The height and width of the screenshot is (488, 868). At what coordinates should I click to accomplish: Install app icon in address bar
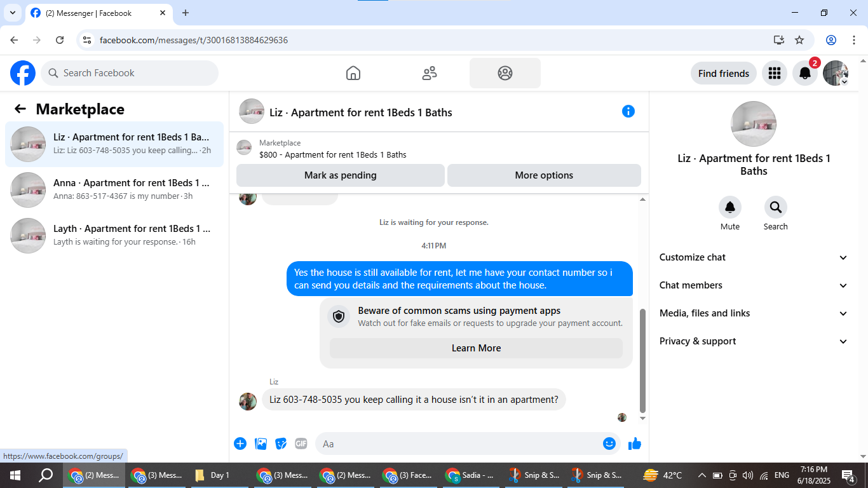click(779, 40)
